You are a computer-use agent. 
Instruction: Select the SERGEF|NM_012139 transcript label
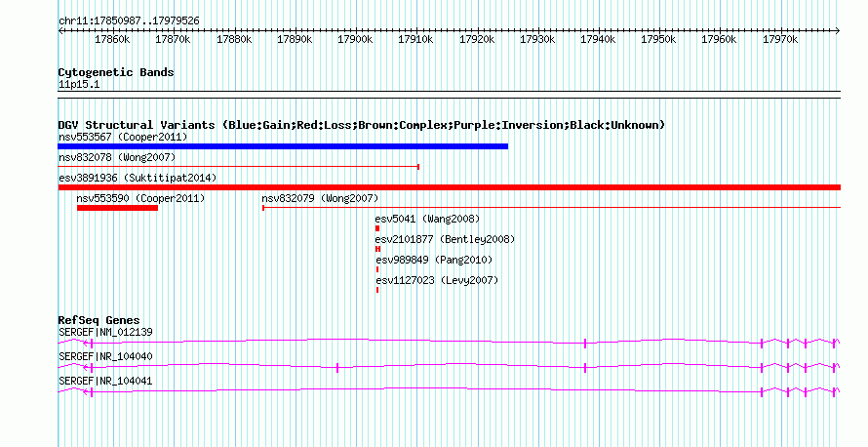click(105, 333)
